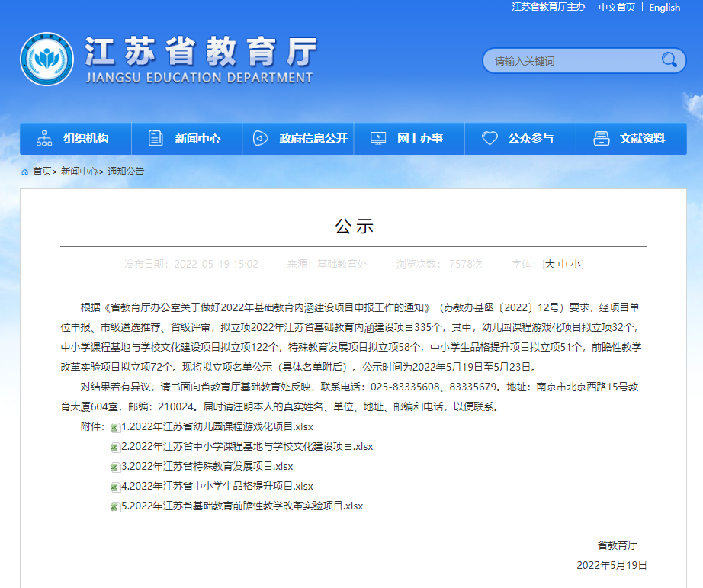Open the 新闻中心 menu item
This screenshot has height=588, width=703.
coord(197,139)
